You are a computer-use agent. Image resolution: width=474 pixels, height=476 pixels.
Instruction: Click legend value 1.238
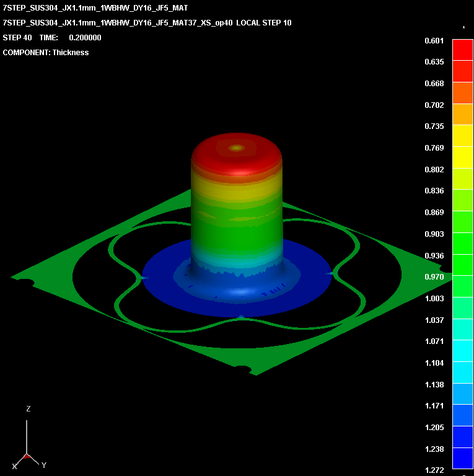tap(434, 449)
